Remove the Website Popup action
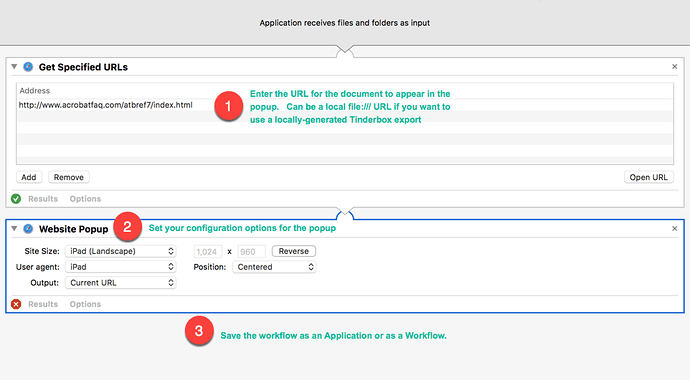 [x=675, y=229]
